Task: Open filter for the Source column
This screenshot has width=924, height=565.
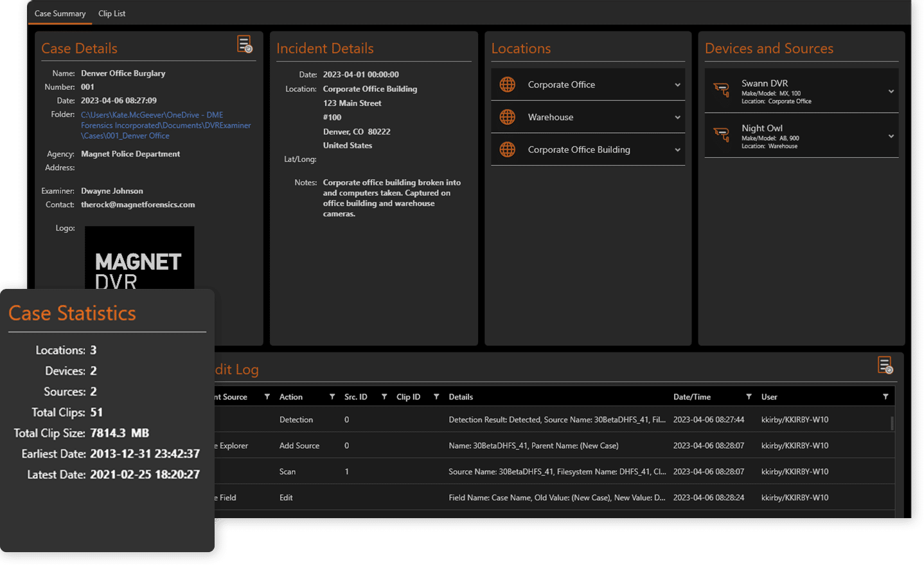Action: pyautogui.click(x=267, y=397)
